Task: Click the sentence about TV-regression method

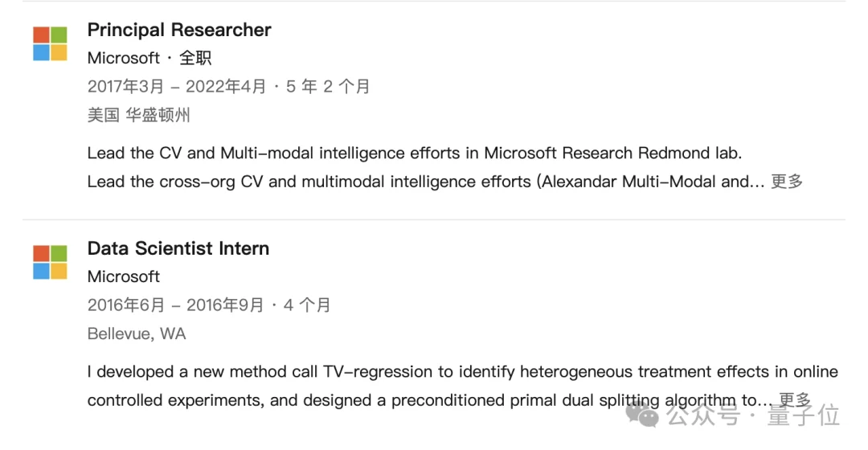Action: [462, 371]
